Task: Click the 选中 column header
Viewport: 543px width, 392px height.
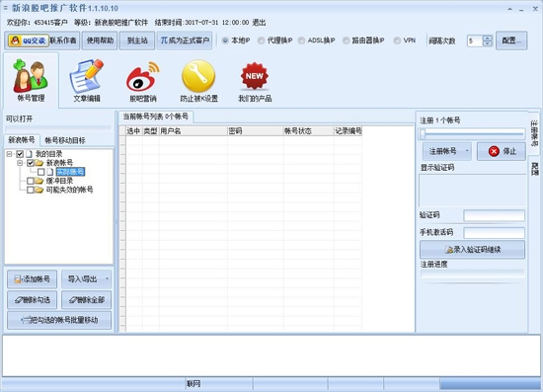Action: [x=134, y=131]
